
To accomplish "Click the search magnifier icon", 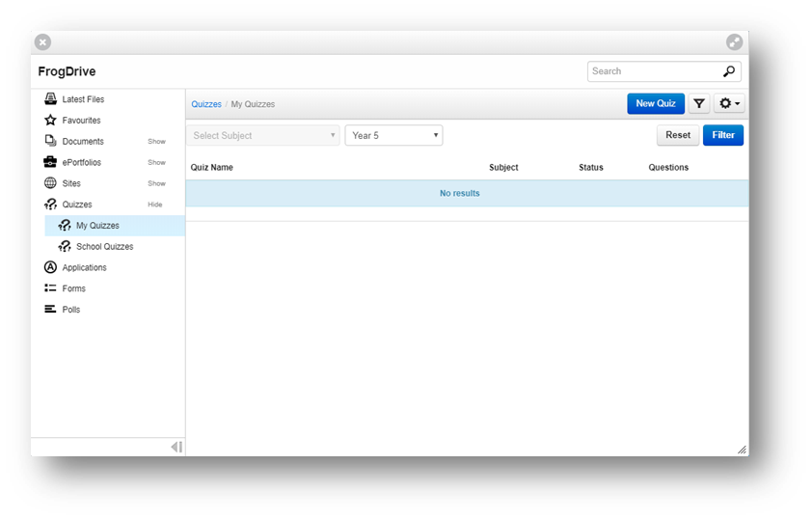I will (729, 71).
